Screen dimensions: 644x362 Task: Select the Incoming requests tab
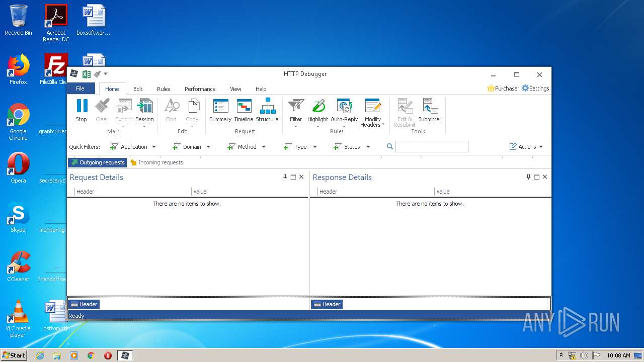click(x=156, y=162)
